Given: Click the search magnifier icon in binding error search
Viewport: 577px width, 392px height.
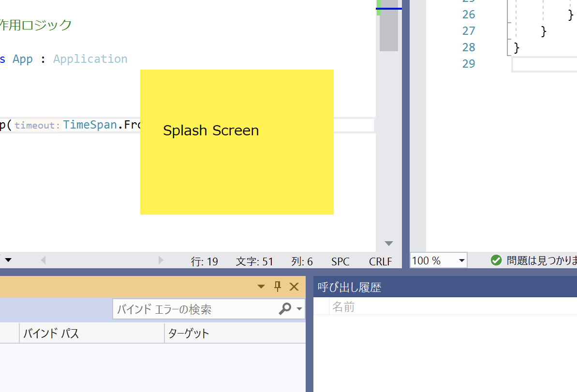Looking at the screenshot, I should coord(285,309).
